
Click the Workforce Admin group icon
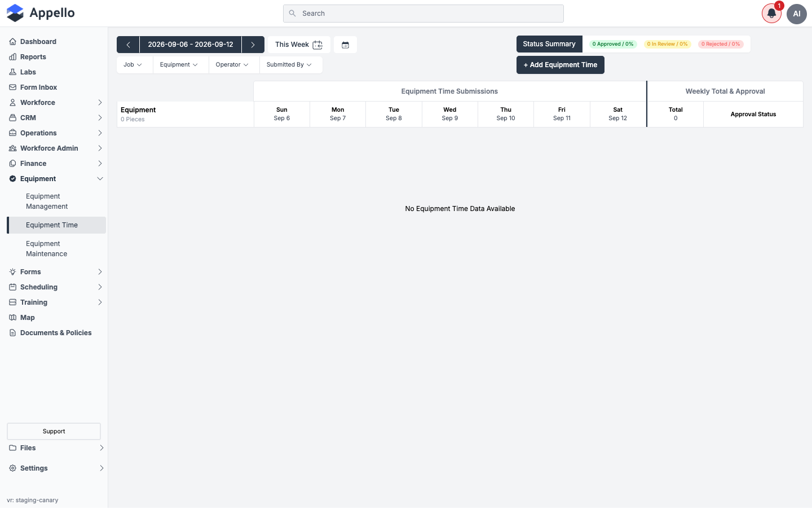coord(12,148)
